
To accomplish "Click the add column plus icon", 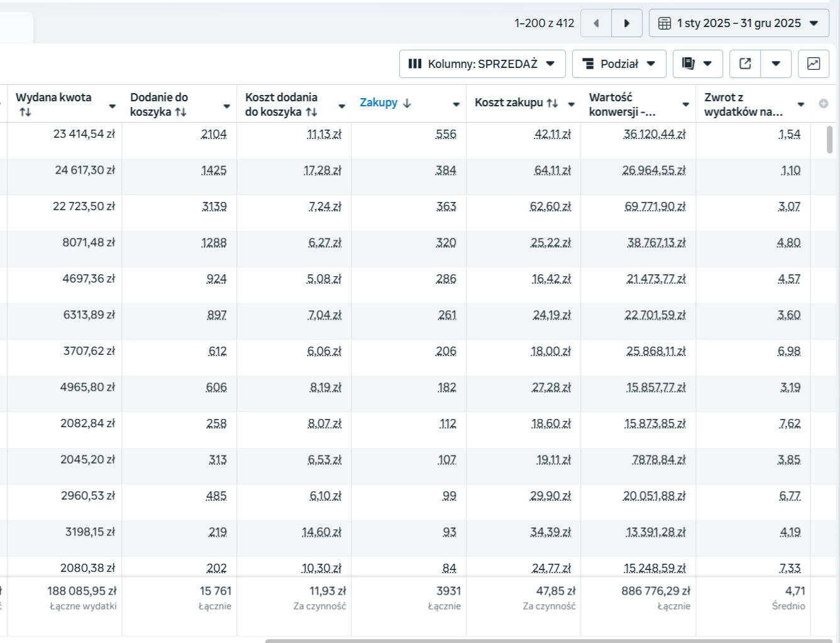I will pyautogui.click(x=823, y=104).
